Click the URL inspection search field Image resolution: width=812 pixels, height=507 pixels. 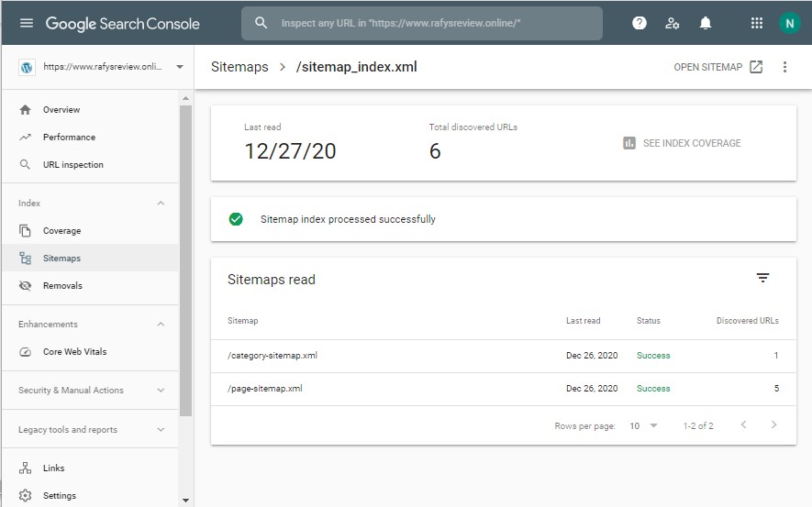422,23
